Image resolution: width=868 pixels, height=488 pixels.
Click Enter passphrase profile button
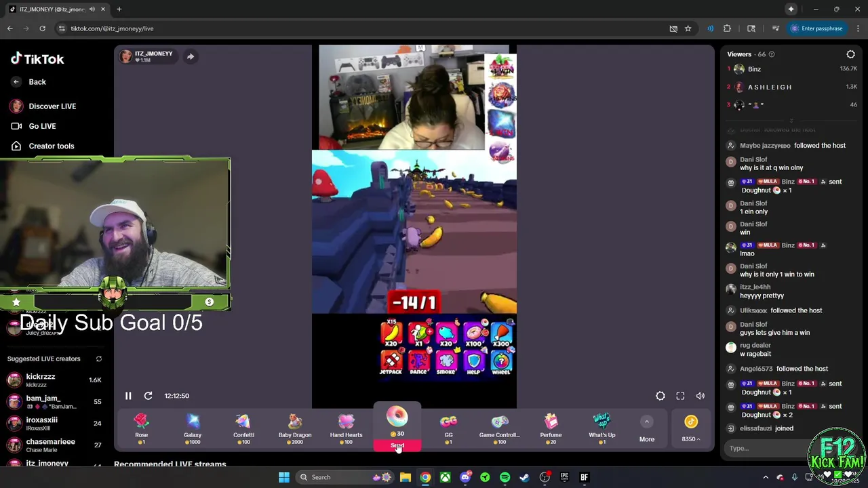click(816, 28)
